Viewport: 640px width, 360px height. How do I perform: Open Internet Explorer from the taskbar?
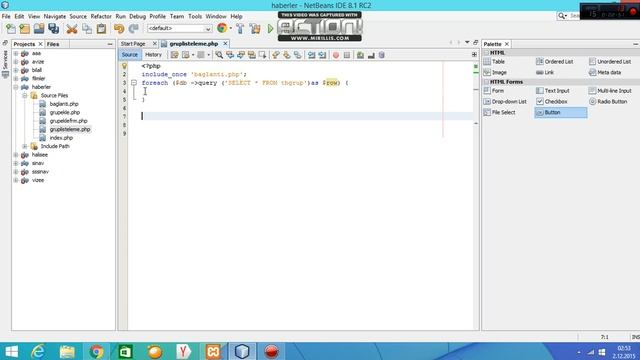pyautogui.click(x=38, y=351)
